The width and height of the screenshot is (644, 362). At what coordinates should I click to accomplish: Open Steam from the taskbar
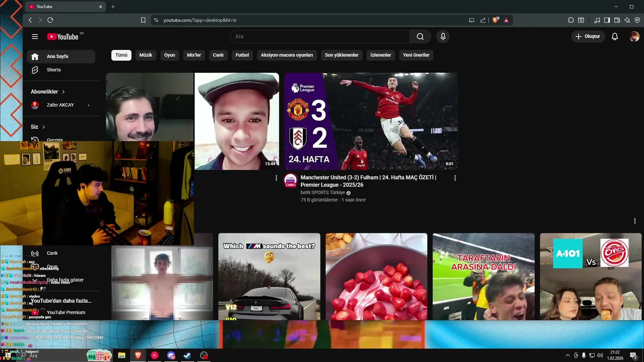click(187, 355)
